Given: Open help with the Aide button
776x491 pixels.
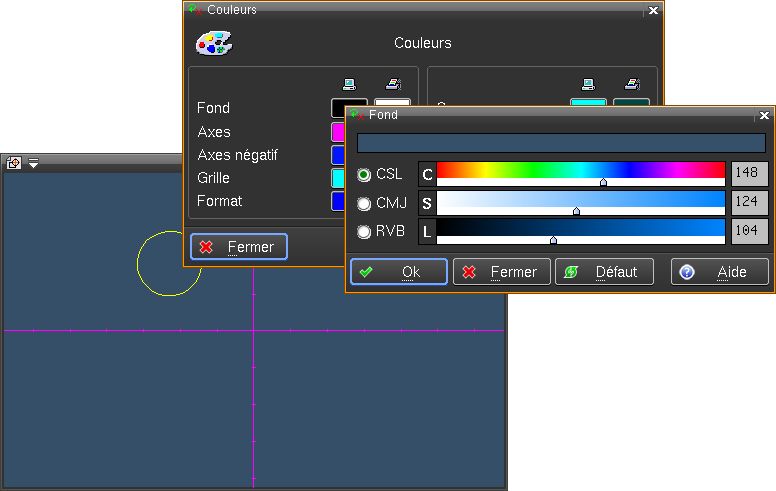Looking at the screenshot, I should pos(720,272).
